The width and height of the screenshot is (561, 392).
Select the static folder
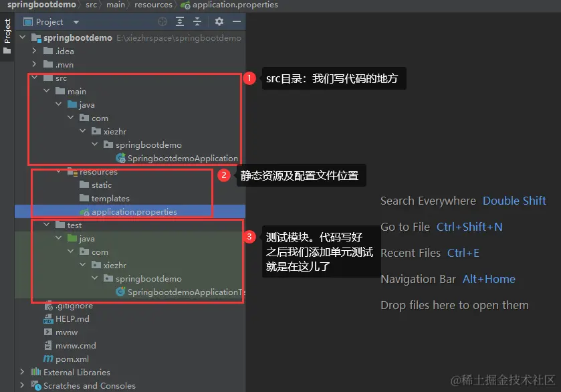pos(102,185)
